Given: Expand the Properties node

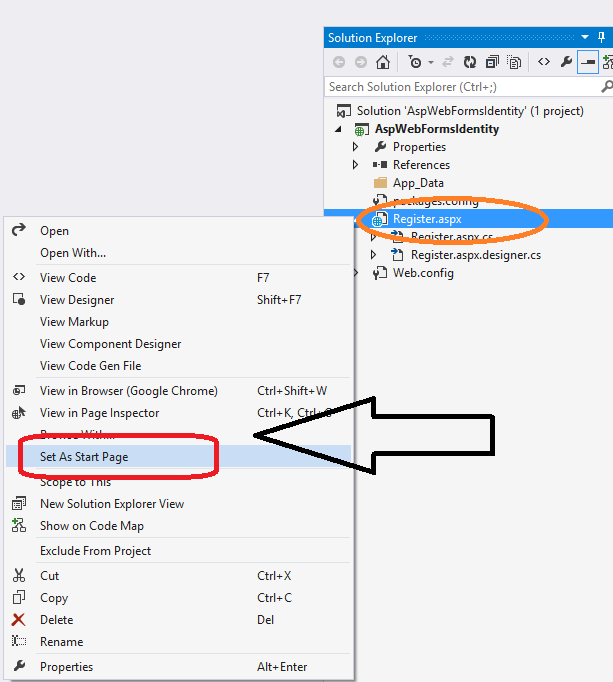Looking at the screenshot, I should [x=355, y=147].
